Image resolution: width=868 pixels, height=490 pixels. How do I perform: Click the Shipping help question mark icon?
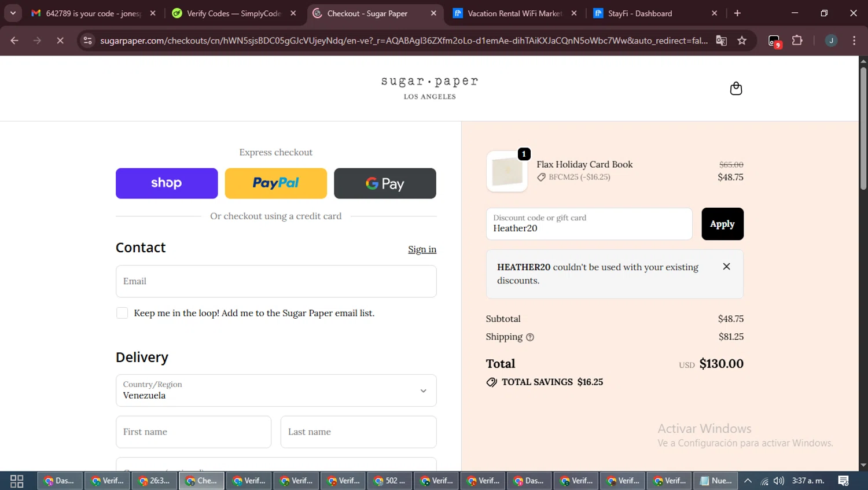tap(530, 337)
